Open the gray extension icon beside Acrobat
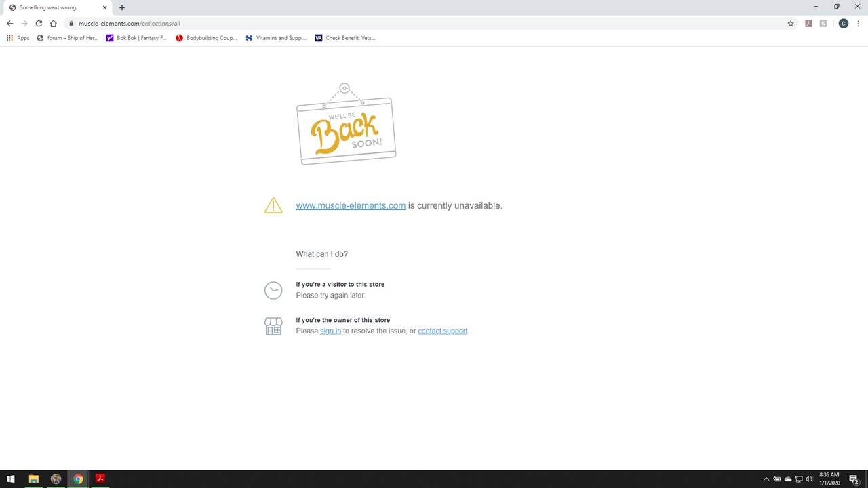Viewport: 868px width, 488px height. click(x=823, y=23)
